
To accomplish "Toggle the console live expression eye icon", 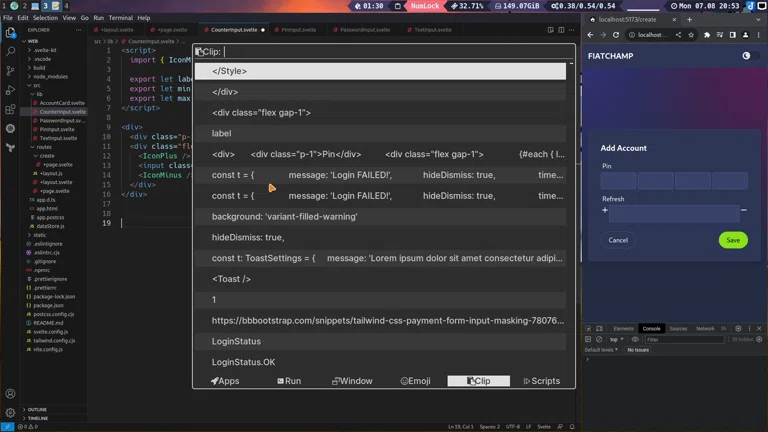I will [x=635, y=339].
